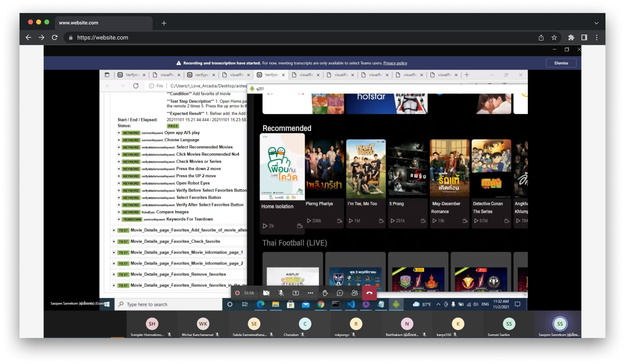
Task: Open Visual Studio Code from taskbar
Action: (351, 304)
